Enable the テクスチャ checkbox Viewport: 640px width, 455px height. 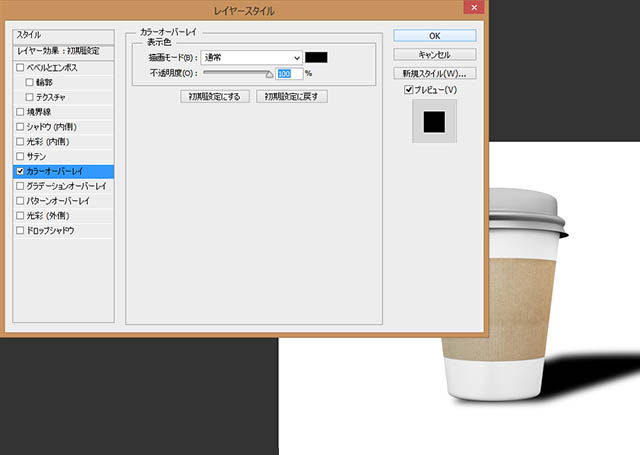coord(29,97)
